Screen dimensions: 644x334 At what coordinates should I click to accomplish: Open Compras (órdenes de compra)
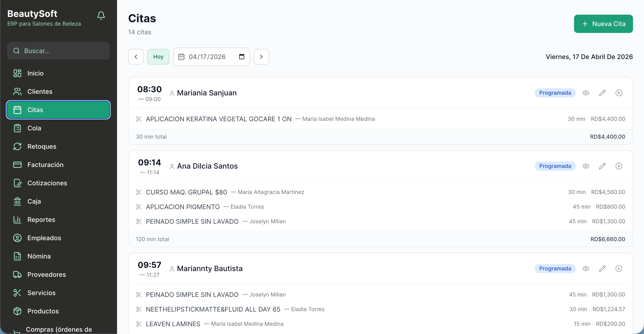[x=59, y=329]
